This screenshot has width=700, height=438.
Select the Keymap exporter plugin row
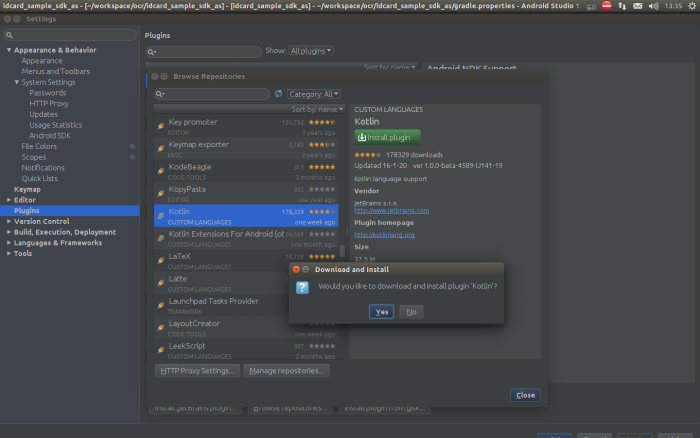pyautogui.click(x=246, y=149)
